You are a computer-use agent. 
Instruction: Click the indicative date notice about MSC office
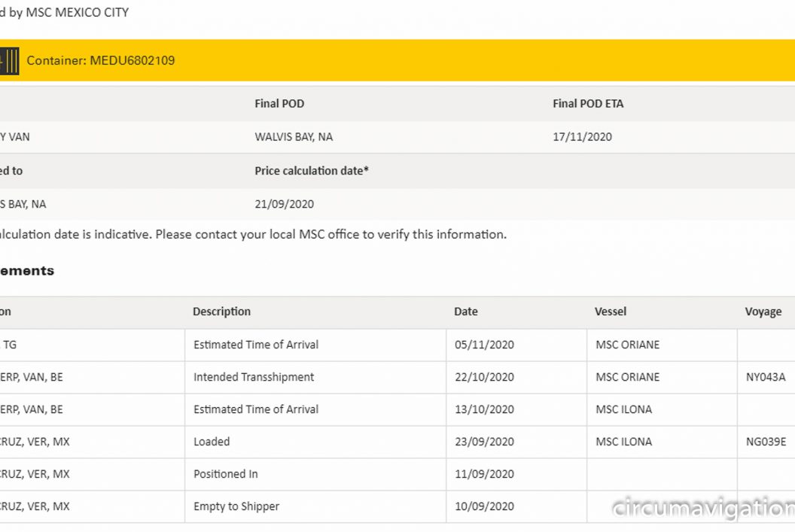point(253,235)
